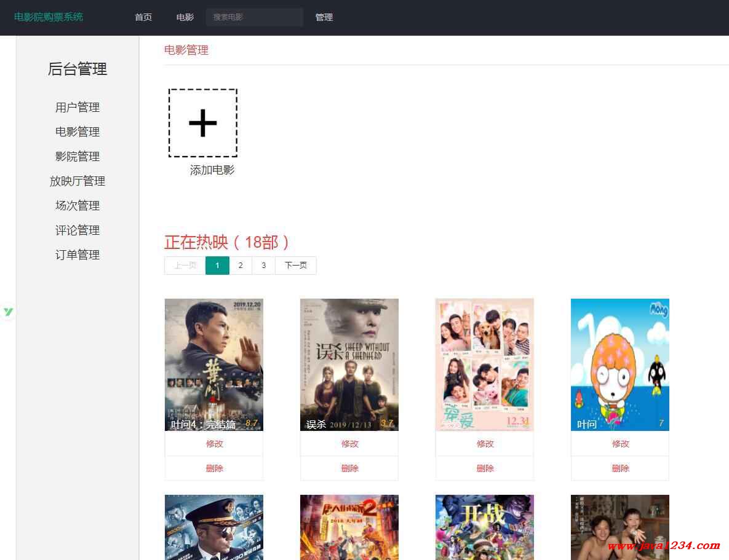Go to page 3 in pagination
This screenshot has width=729, height=560.
(x=264, y=266)
